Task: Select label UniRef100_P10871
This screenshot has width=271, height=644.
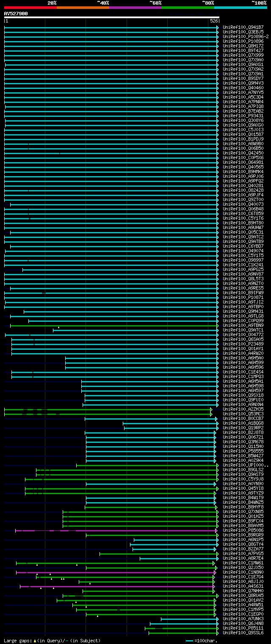Action: [x=243, y=298]
